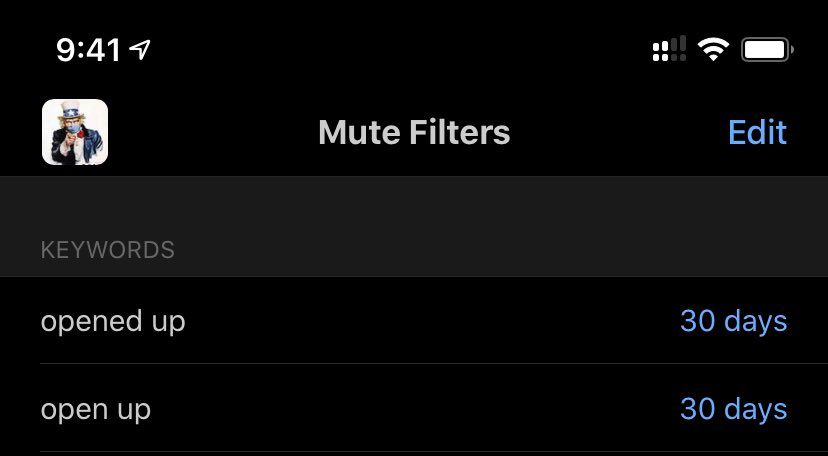Select the "open up" keyword label
The width and height of the screenshot is (828, 456).
(96, 410)
